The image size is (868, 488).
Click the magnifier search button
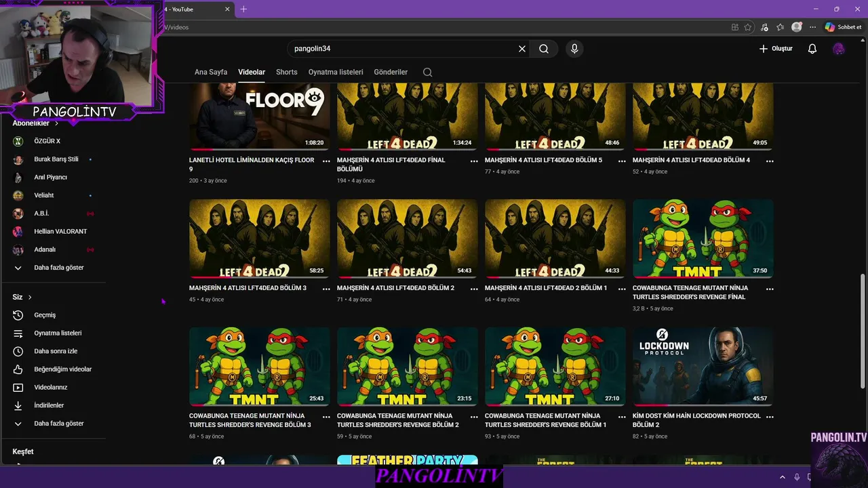click(x=544, y=49)
